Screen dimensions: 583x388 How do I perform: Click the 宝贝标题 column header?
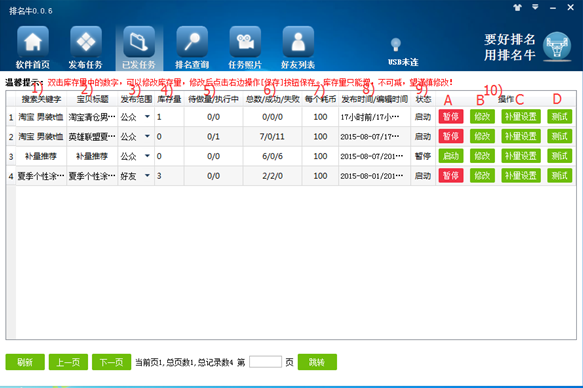(x=92, y=99)
